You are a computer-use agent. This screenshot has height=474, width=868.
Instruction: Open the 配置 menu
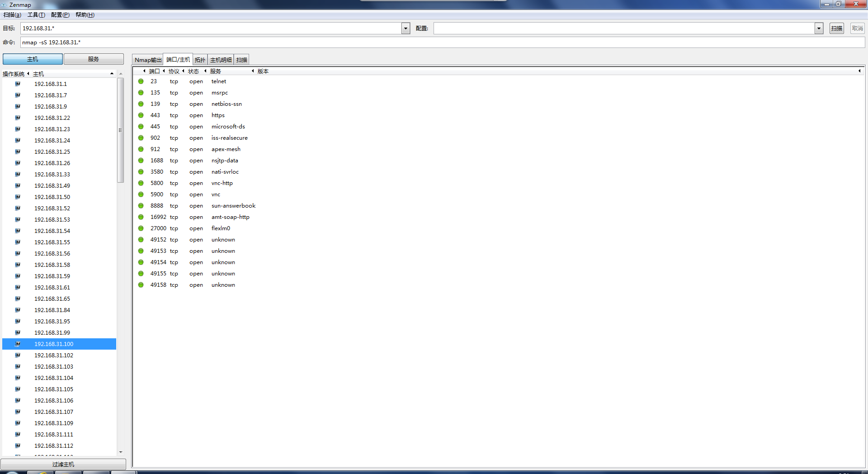[60, 15]
